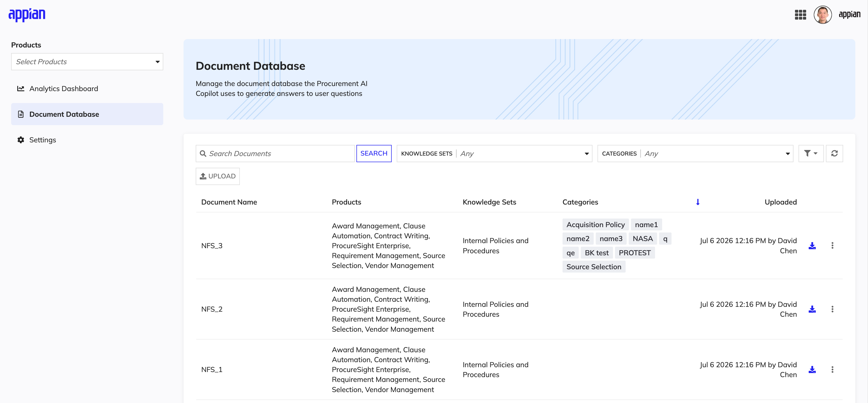This screenshot has height=403, width=868.
Task: Open the Knowledge Sets filter dropdown
Action: [494, 154]
